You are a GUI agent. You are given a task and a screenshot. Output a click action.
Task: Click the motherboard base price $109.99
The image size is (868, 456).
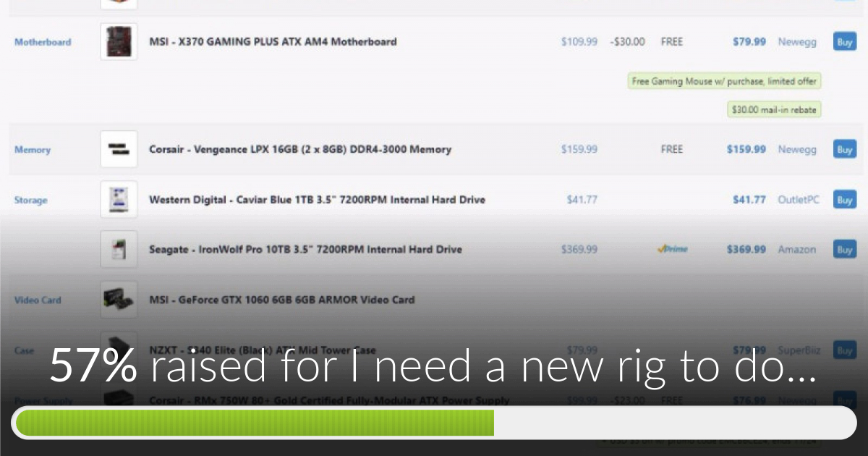[579, 42]
